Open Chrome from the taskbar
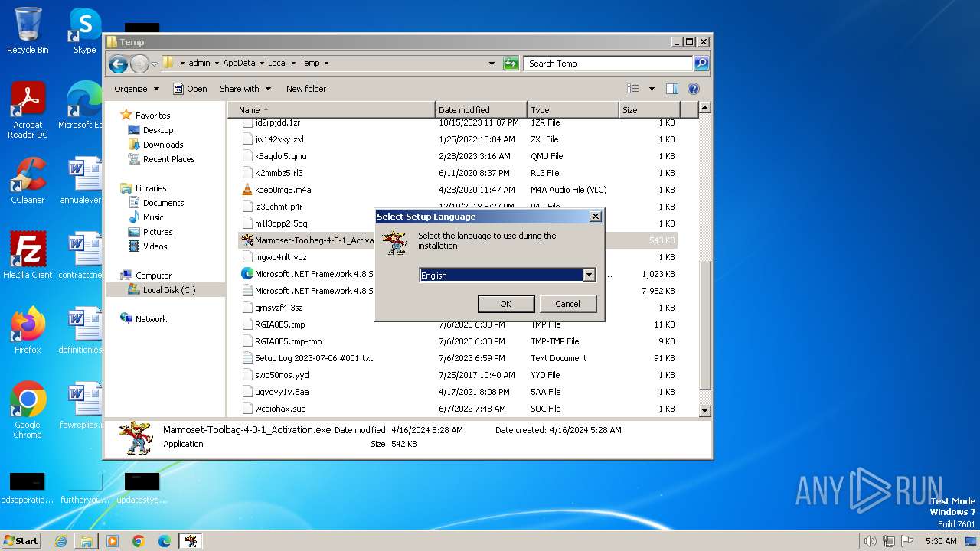Viewport: 980px width, 551px height. pos(138,541)
